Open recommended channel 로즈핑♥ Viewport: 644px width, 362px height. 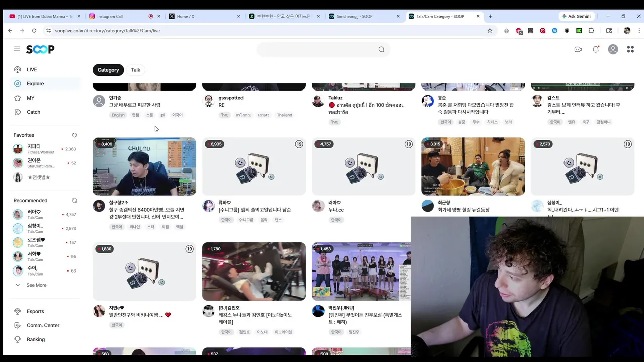[45, 243]
